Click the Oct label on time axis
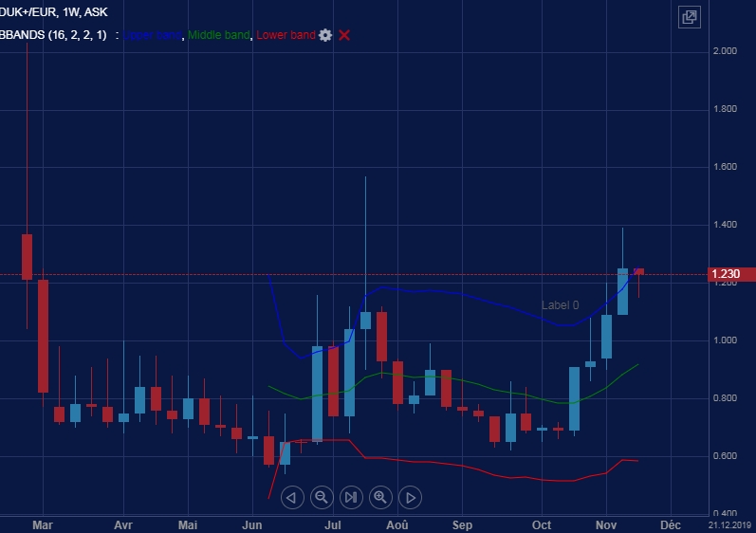756x533 pixels. click(541, 524)
